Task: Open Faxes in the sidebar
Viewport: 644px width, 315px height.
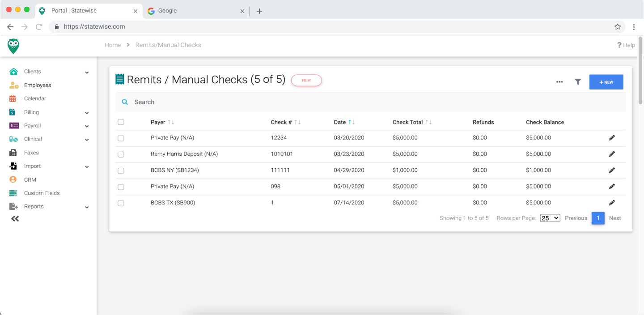Action: pos(31,153)
